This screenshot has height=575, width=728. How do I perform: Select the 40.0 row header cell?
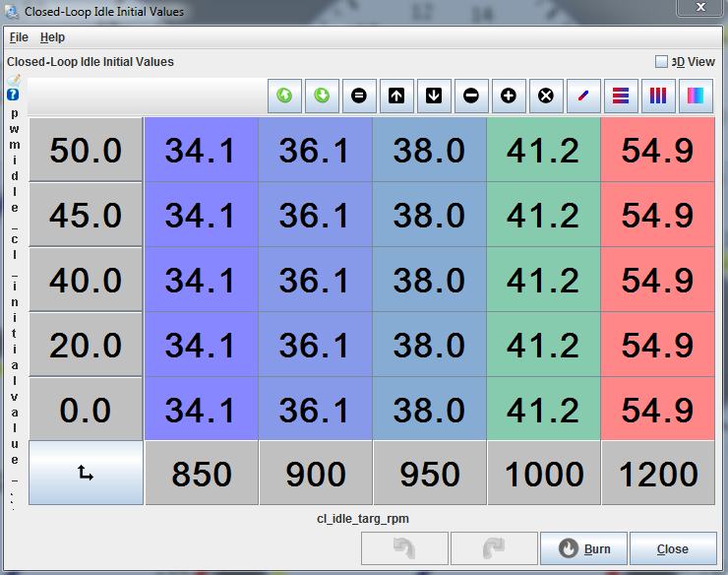[86, 280]
